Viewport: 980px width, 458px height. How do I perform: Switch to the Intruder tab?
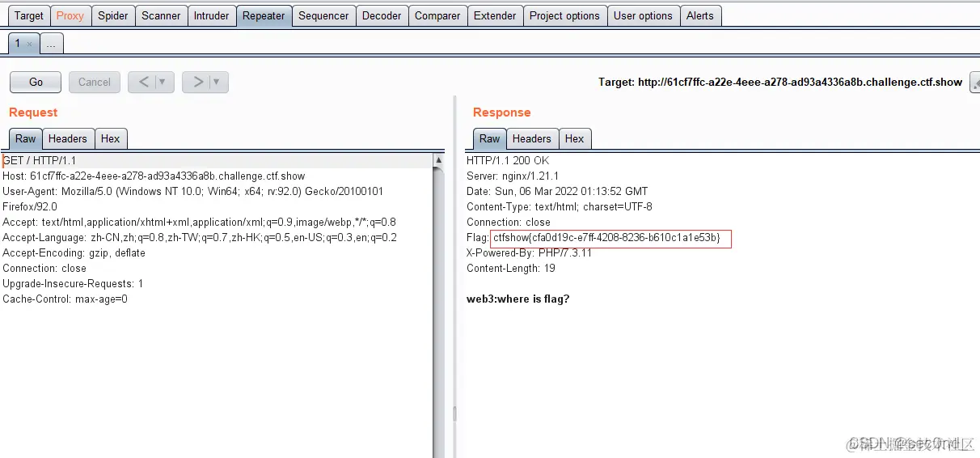[211, 15]
